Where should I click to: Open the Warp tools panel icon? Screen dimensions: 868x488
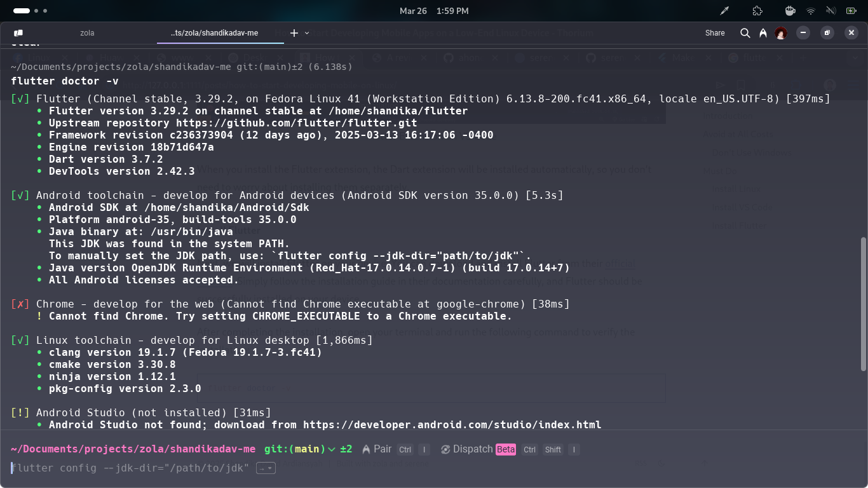(x=18, y=33)
